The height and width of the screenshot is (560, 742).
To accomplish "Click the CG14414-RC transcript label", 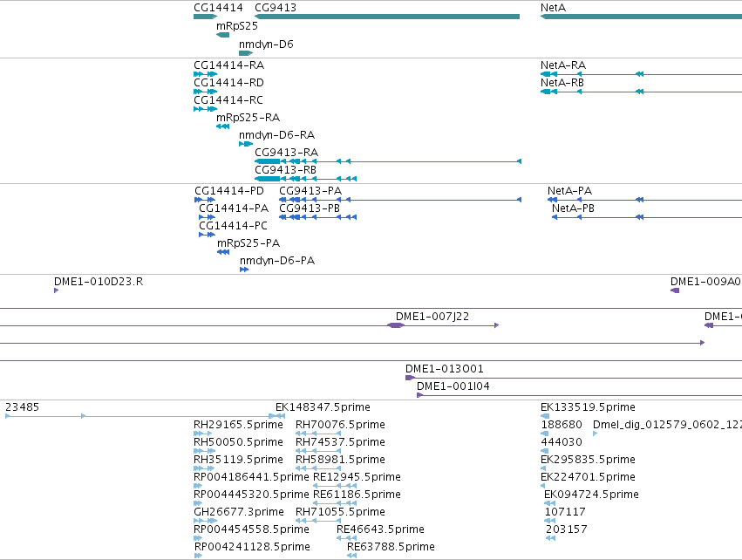I will 228,100.
